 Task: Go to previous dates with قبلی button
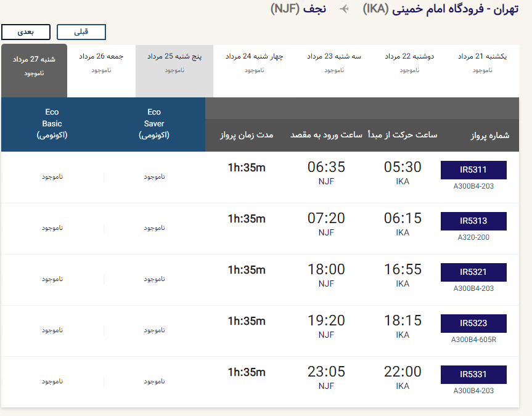[x=81, y=32]
